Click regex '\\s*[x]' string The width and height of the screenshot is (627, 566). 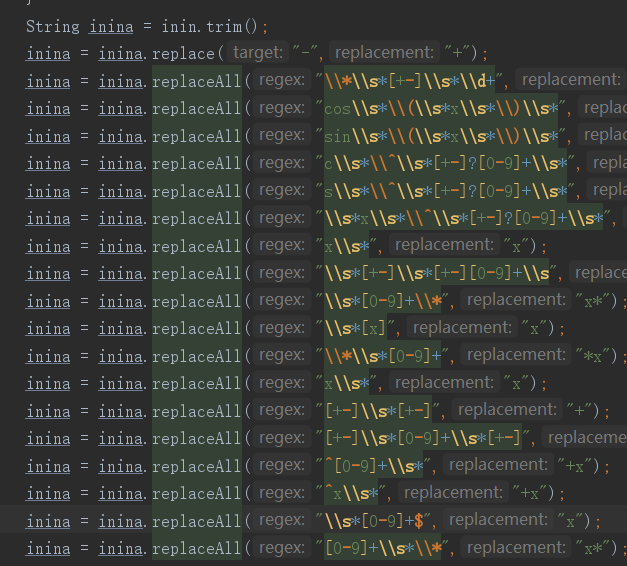pyautogui.click(x=355, y=328)
